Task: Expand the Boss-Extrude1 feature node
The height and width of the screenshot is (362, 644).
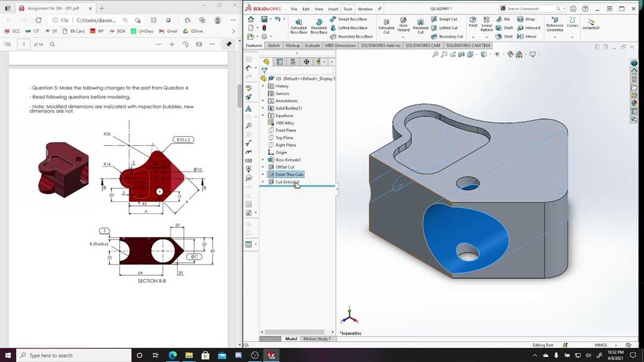Action: pos(263,160)
